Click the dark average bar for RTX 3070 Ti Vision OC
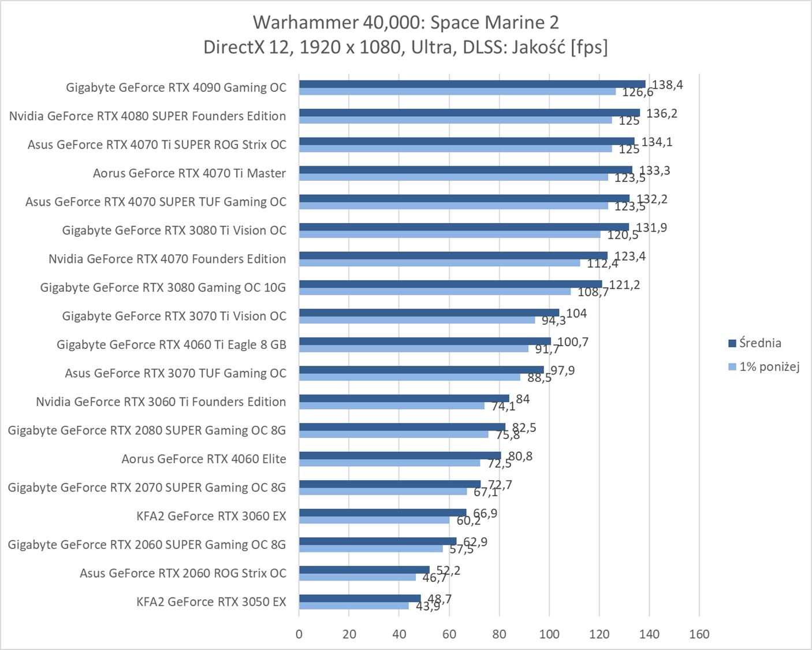The height and width of the screenshot is (650, 812). point(429,313)
